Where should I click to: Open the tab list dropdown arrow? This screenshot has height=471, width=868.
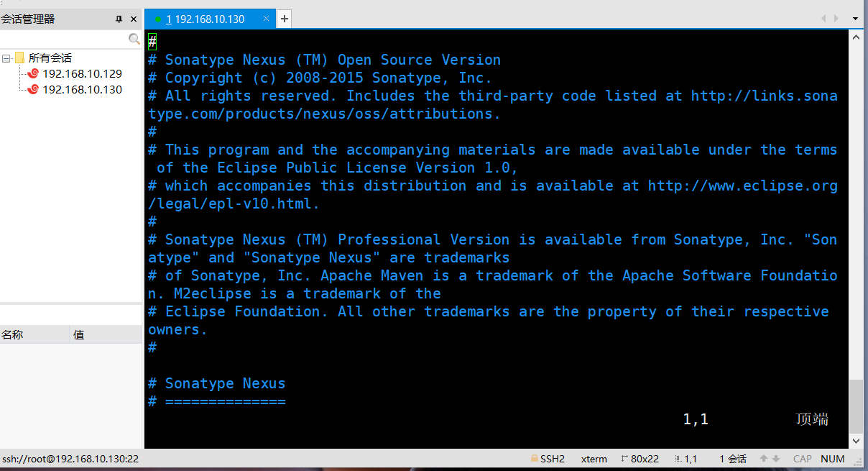[x=855, y=19]
